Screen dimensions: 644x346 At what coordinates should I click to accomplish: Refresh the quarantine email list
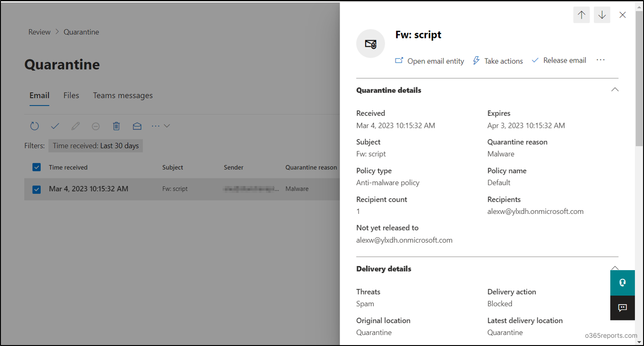click(x=34, y=126)
